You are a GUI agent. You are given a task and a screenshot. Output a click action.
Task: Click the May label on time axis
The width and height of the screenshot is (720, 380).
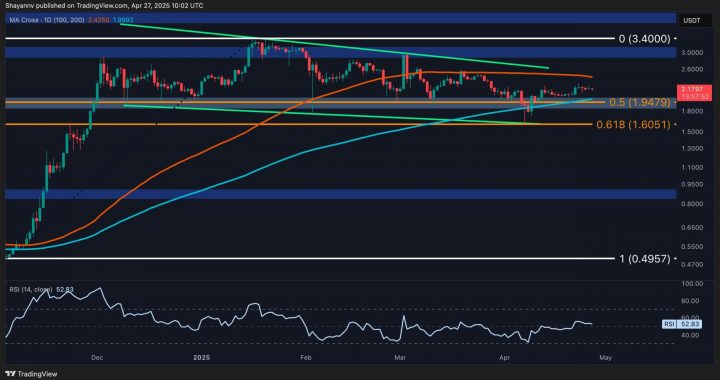click(605, 357)
